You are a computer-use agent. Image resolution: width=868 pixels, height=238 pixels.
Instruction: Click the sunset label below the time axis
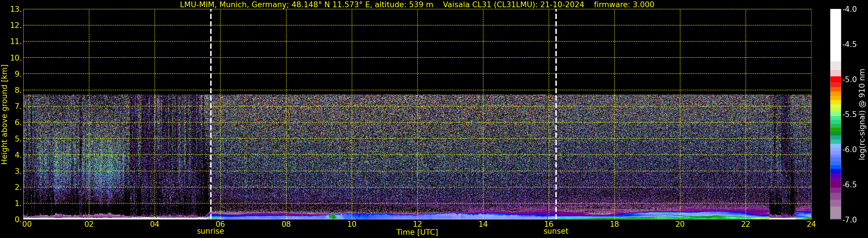(x=556, y=231)
